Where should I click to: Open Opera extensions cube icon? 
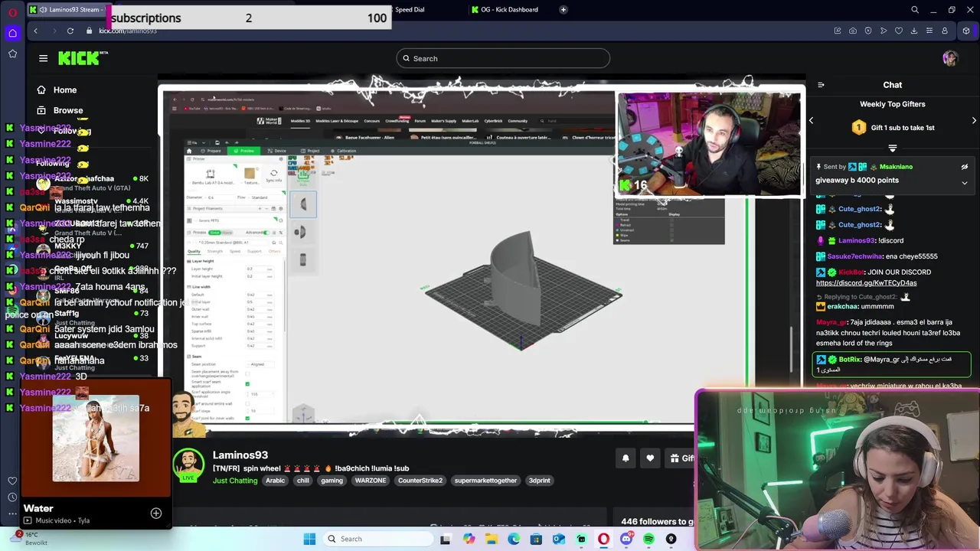pyautogui.click(x=966, y=31)
